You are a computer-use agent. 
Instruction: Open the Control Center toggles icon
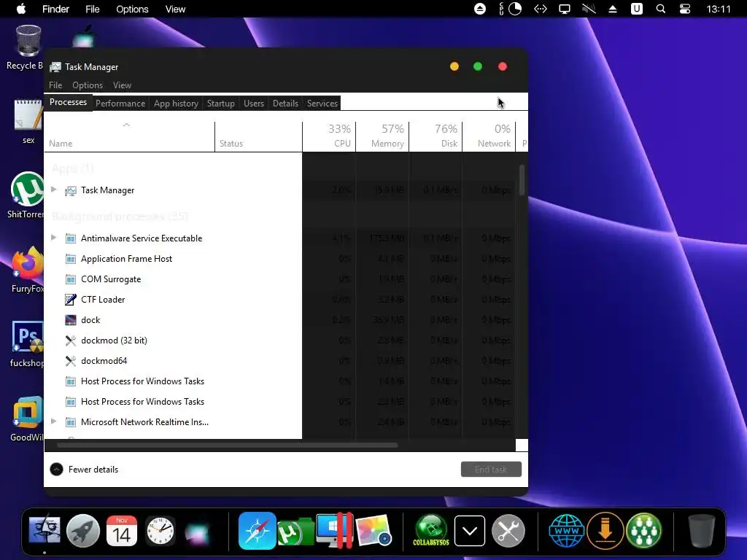(685, 9)
